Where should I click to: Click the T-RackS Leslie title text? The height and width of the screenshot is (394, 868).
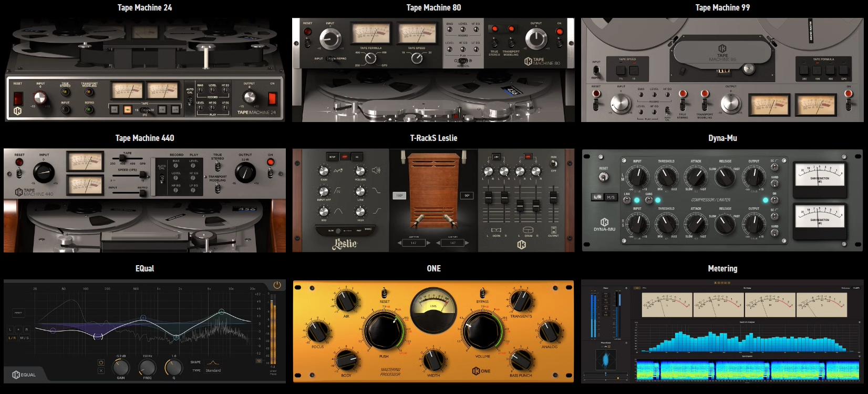tap(433, 138)
